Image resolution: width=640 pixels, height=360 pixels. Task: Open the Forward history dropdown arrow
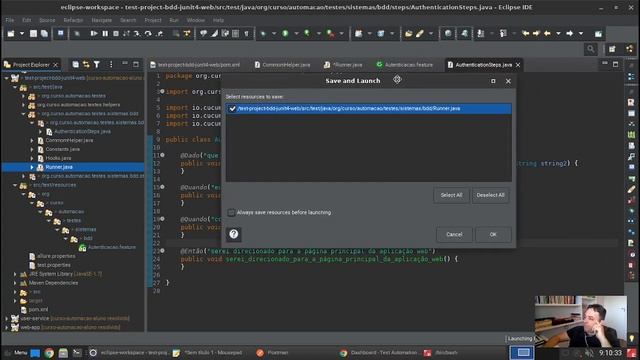580,33
